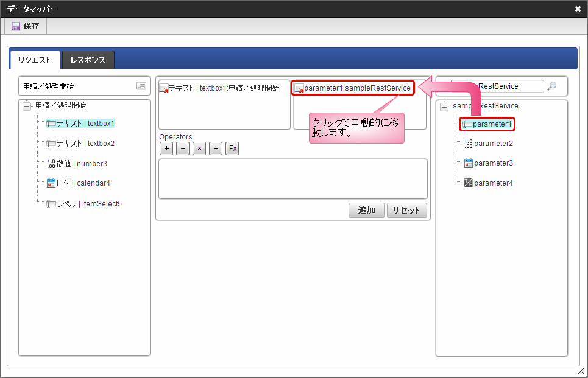Click text icon of parameter1 node
The image size is (588, 378).
[467, 124]
